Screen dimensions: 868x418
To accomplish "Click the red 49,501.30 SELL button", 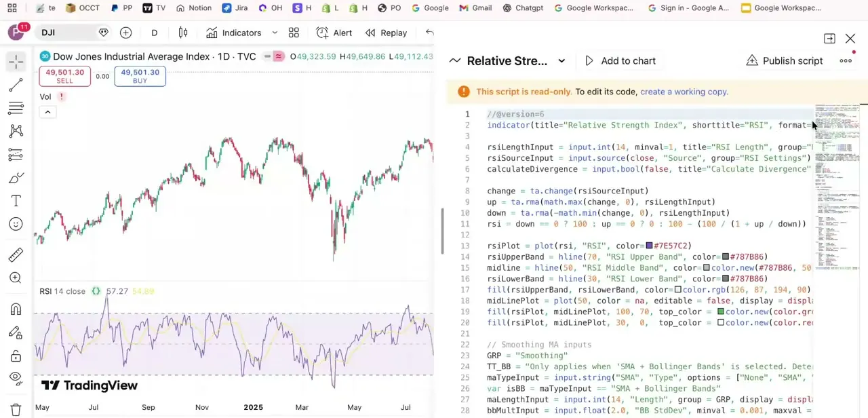I will point(64,76).
